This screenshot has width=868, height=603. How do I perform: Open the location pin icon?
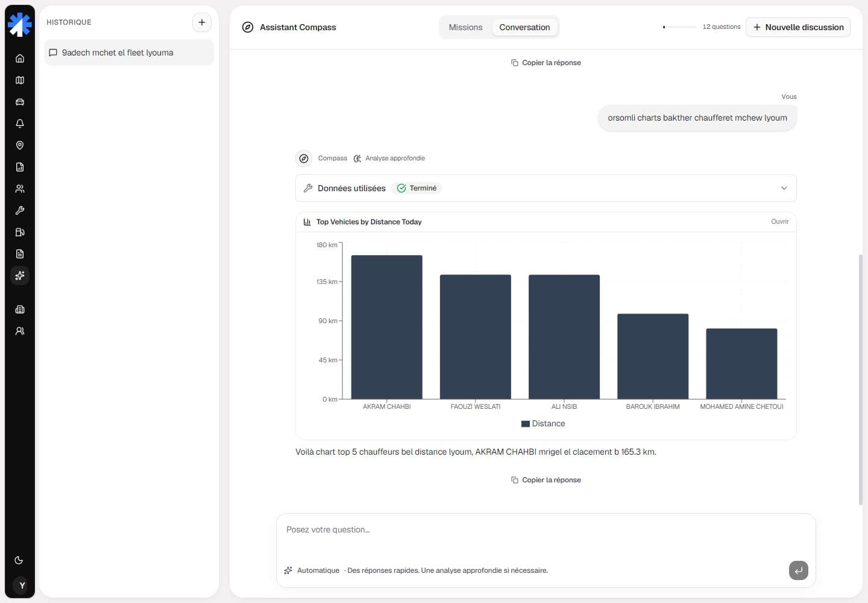coord(20,145)
